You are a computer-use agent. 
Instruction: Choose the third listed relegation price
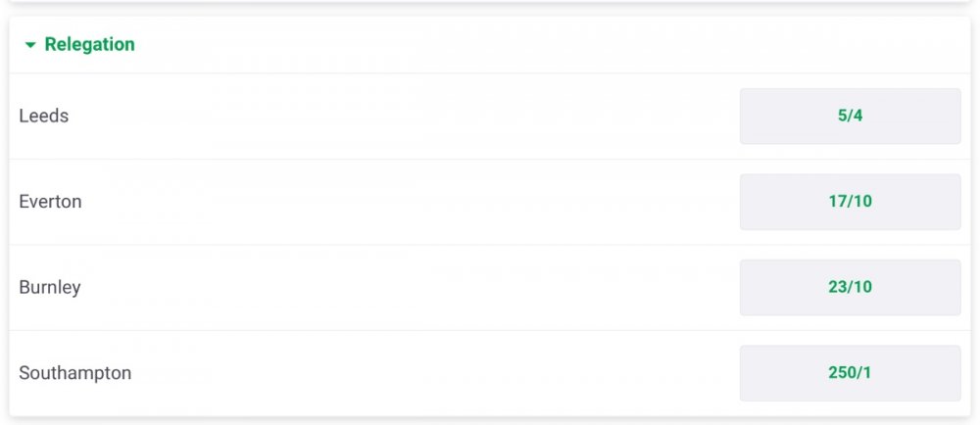[850, 288]
